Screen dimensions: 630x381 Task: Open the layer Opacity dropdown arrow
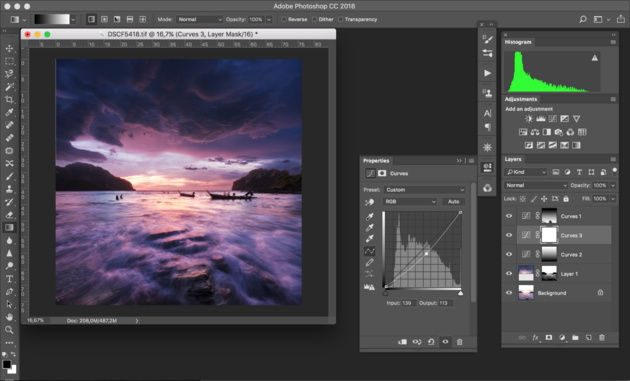[x=613, y=185]
